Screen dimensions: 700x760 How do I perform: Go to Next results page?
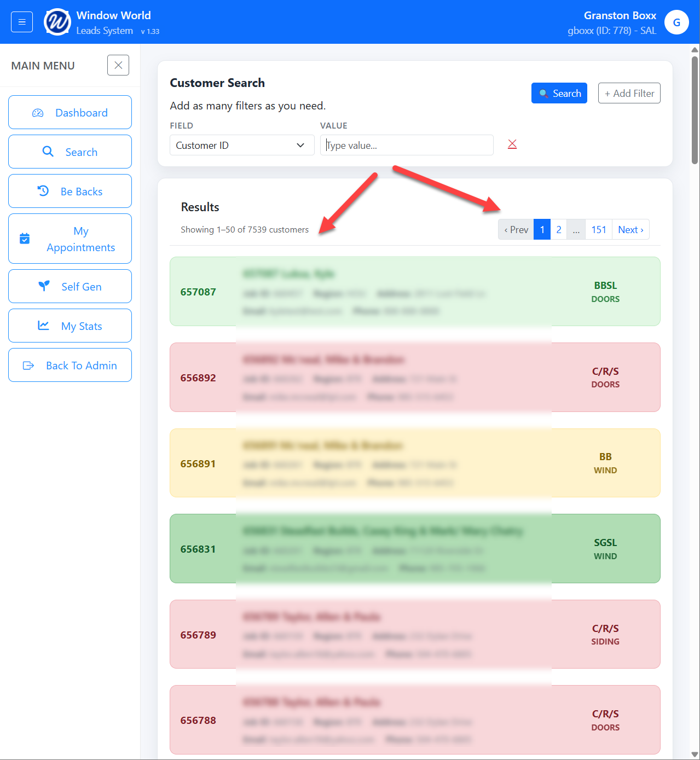(631, 230)
